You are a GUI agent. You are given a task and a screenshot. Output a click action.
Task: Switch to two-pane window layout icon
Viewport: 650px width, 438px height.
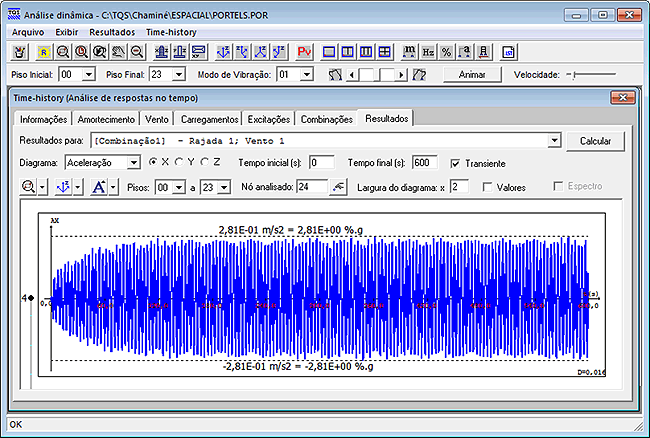[347, 52]
